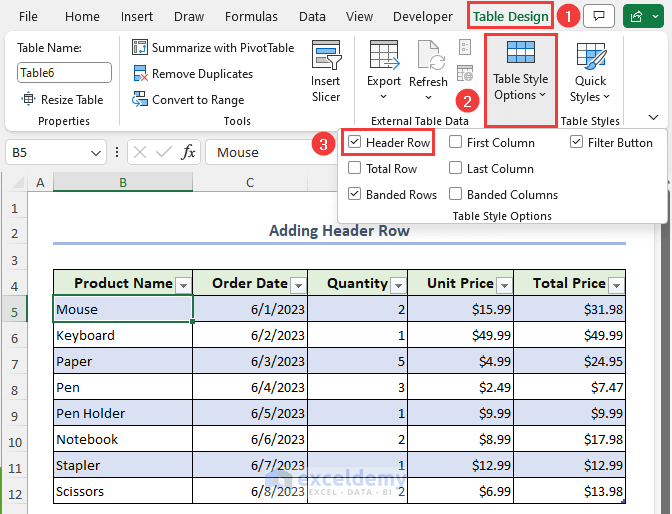Expand the Export dropdown arrow

tap(384, 97)
